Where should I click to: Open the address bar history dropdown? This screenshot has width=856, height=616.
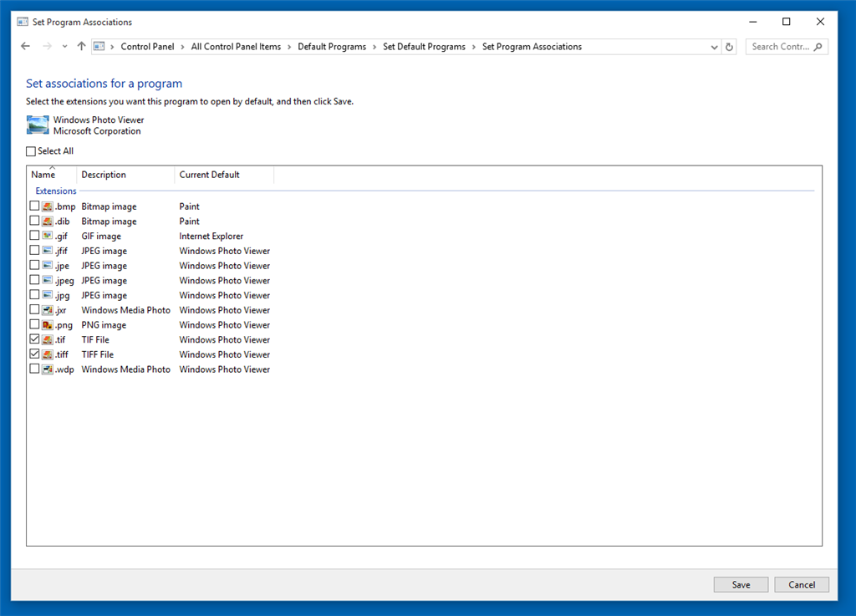coord(714,47)
